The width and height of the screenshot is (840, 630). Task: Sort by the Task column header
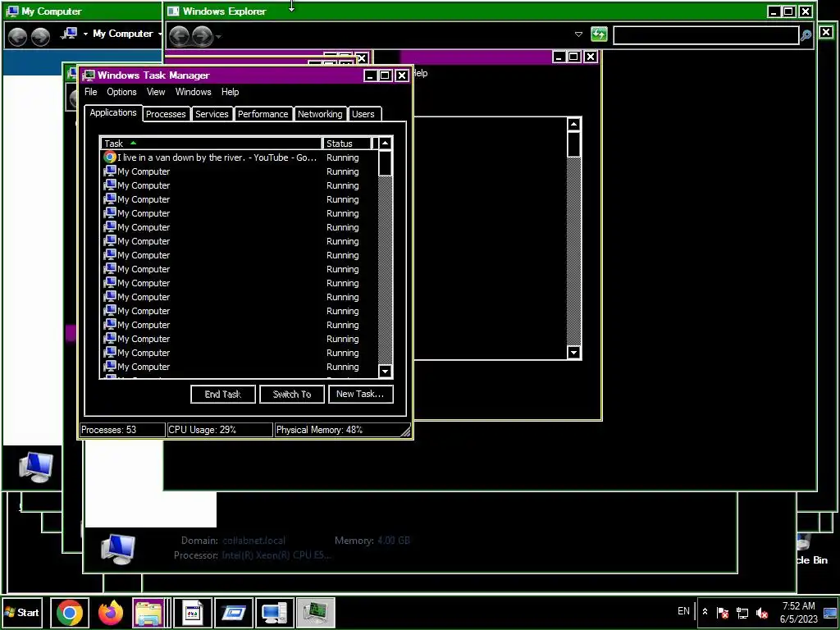pyautogui.click(x=211, y=143)
